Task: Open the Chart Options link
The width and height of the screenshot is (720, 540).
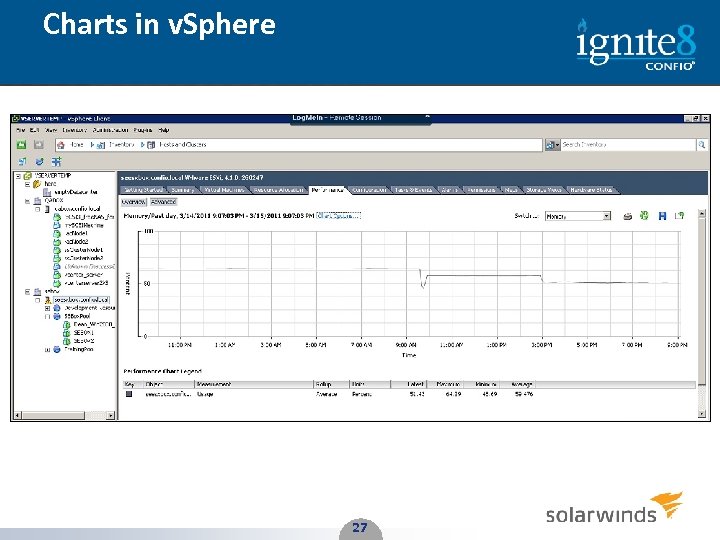Action: coord(339,215)
